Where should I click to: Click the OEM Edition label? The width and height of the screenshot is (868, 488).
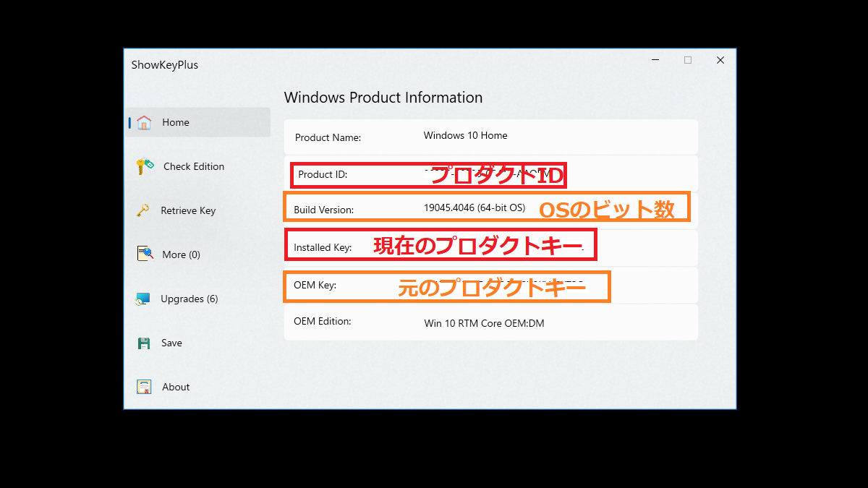(x=323, y=321)
